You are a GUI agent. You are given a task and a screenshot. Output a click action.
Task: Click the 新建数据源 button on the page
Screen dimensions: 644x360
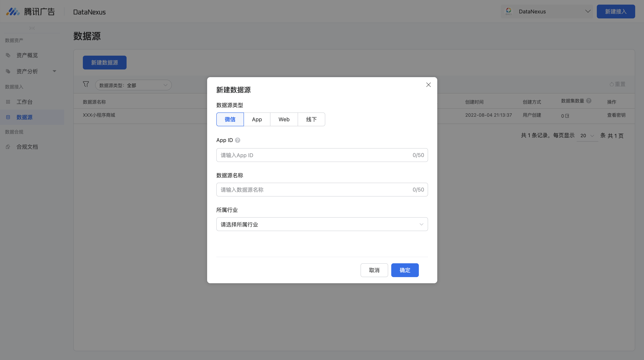[105, 63]
